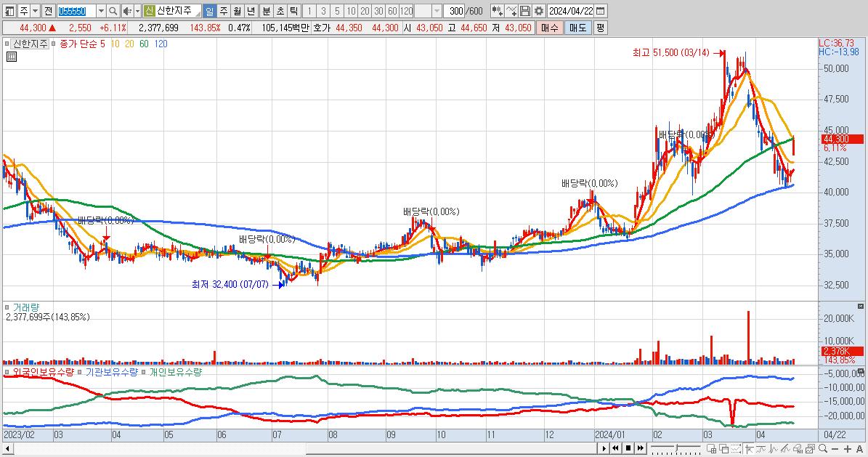This screenshot has width=868, height=457.
Task: Select interval preset 120
Action: [406, 10]
